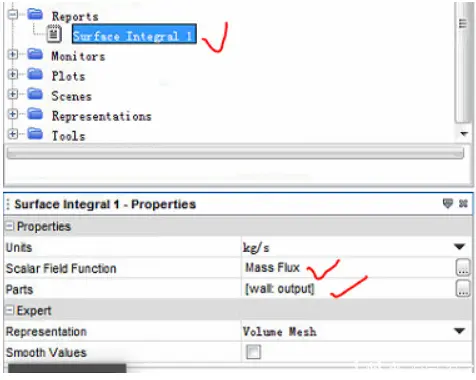Toggle the Smooth Values checkbox
Screen dimensions: 476x380
click(x=253, y=352)
